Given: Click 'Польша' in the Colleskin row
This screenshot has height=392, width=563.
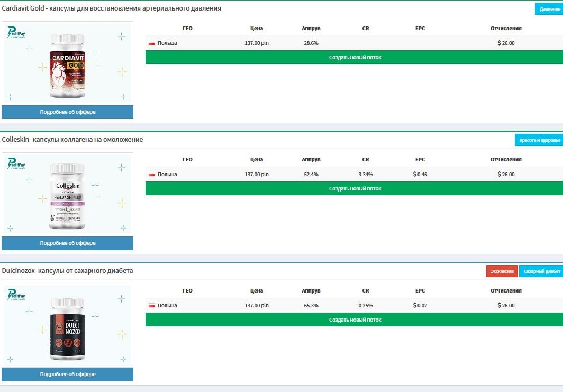Looking at the screenshot, I should (x=167, y=175).
